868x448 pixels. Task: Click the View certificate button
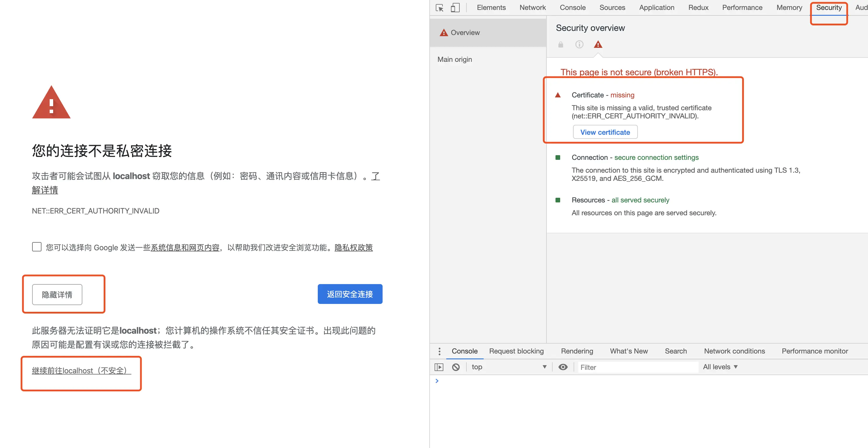[x=605, y=132]
